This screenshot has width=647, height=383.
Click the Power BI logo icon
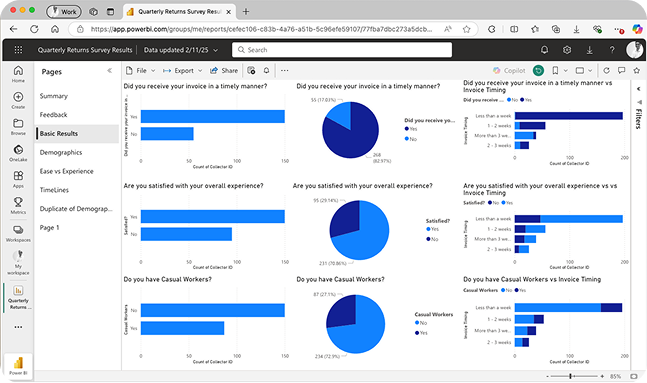18,365
